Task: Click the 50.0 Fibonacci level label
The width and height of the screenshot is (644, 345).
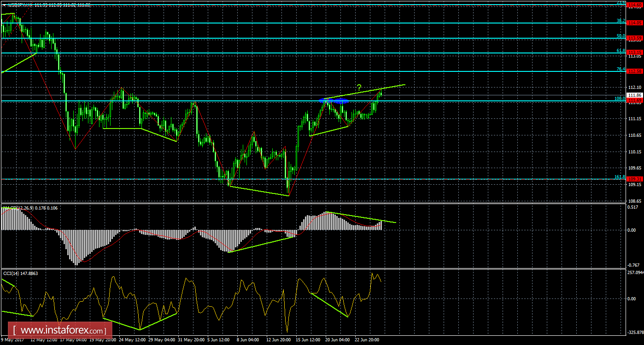Action: (x=621, y=35)
